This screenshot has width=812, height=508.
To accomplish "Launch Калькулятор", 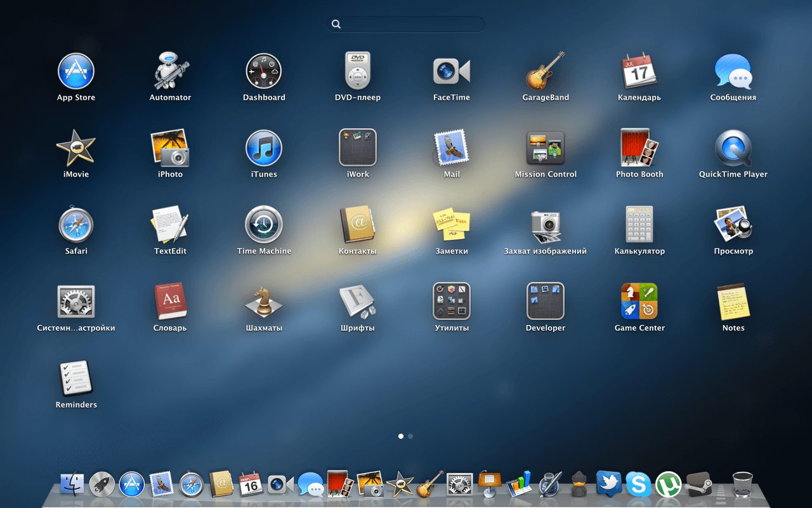I will click(639, 225).
